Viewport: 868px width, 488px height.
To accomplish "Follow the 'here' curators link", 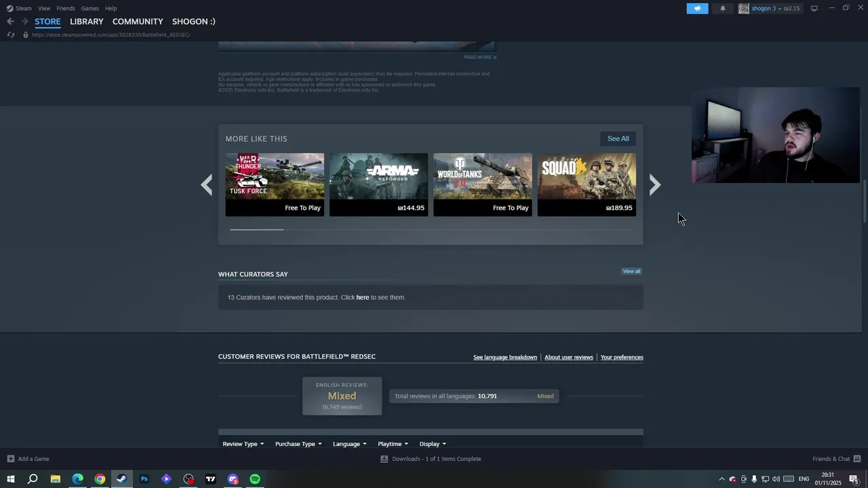I will 363,298.
